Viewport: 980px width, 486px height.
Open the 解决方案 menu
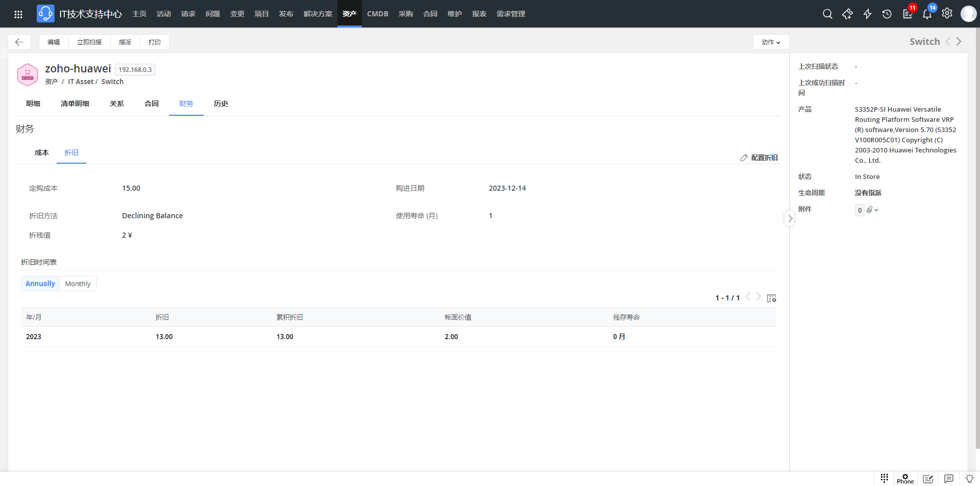[x=318, y=14]
